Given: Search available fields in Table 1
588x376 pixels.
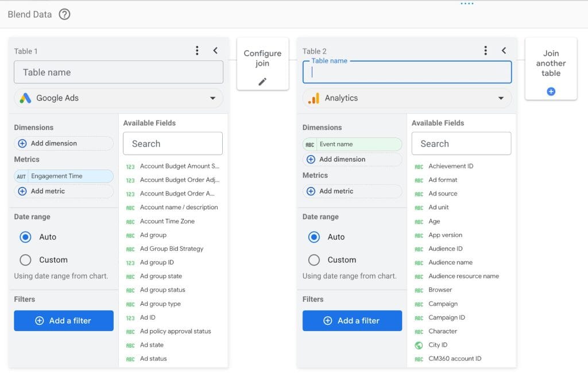Looking at the screenshot, I should (x=173, y=144).
